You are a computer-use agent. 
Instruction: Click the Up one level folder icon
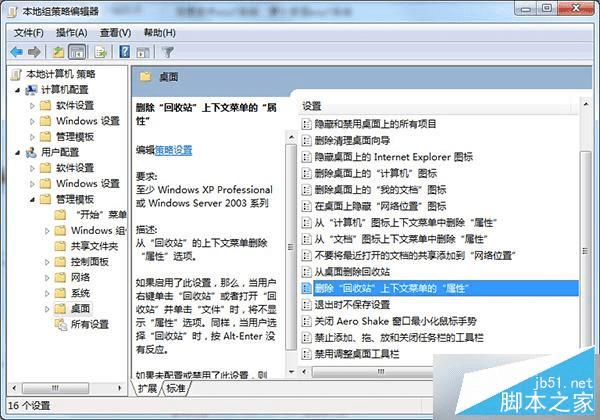pyautogui.click(x=58, y=52)
